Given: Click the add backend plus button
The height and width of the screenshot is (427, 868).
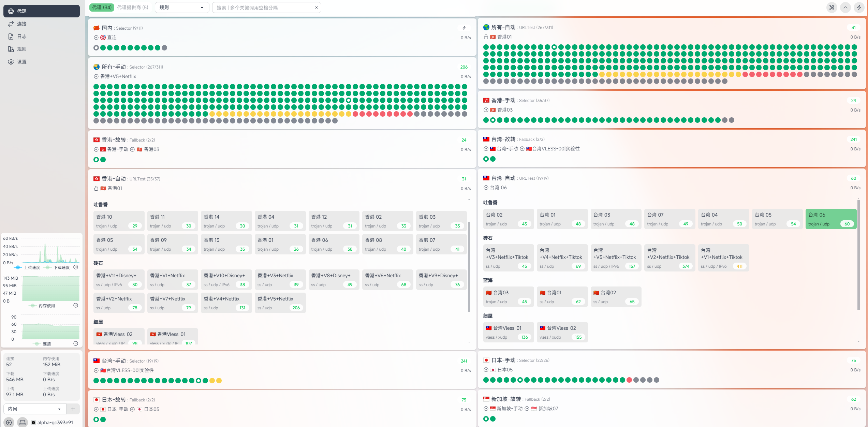Looking at the screenshot, I should (x=73, y=409).
